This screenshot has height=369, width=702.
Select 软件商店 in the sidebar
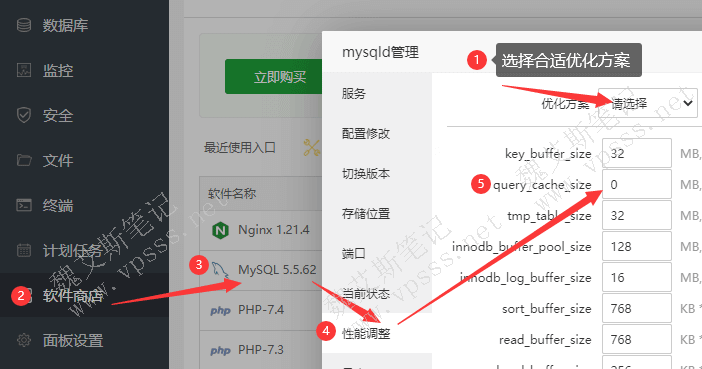(x=73, y=296)
